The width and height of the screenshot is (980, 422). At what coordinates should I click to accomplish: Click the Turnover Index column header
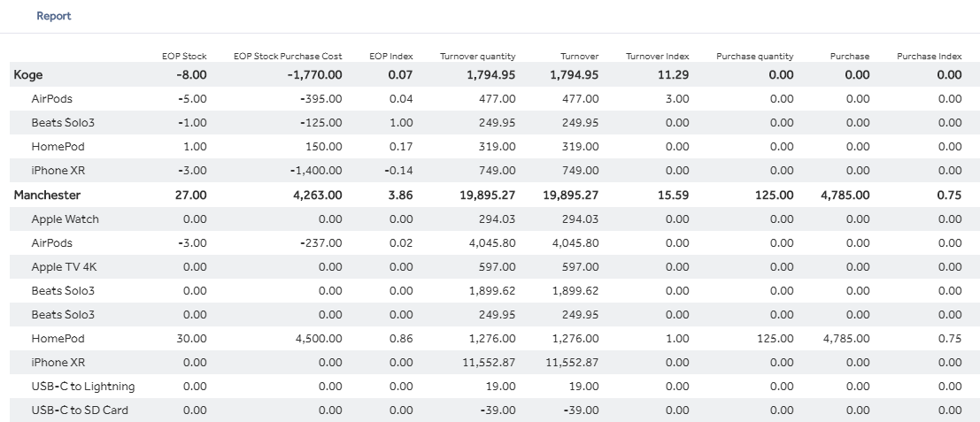coord(658,57)
